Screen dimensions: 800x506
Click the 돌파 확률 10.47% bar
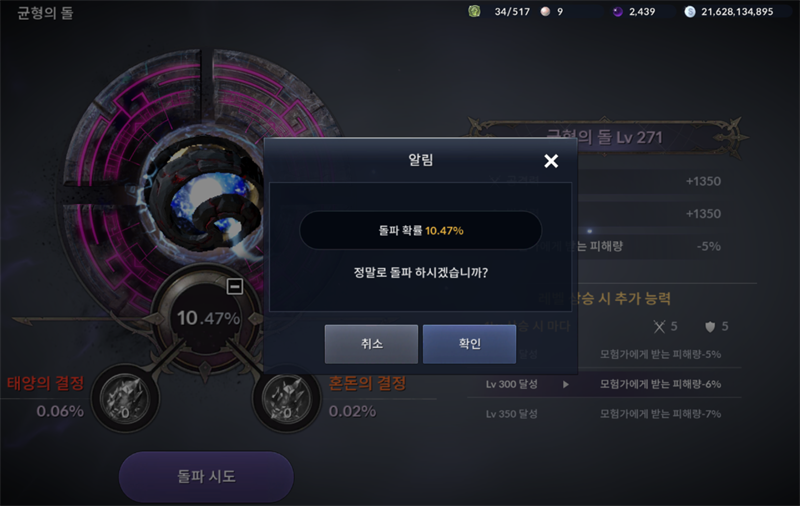[420, 231]
